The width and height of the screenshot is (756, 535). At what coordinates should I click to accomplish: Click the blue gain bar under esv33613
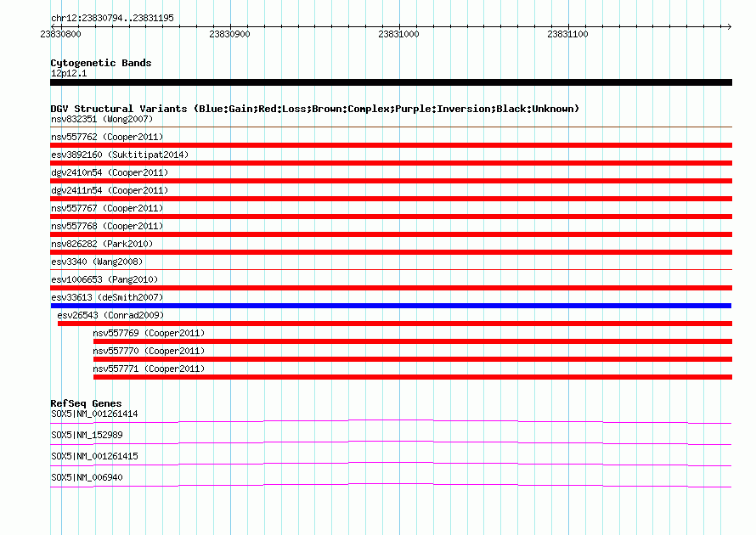pyautogui.click(x=391, y=306)
